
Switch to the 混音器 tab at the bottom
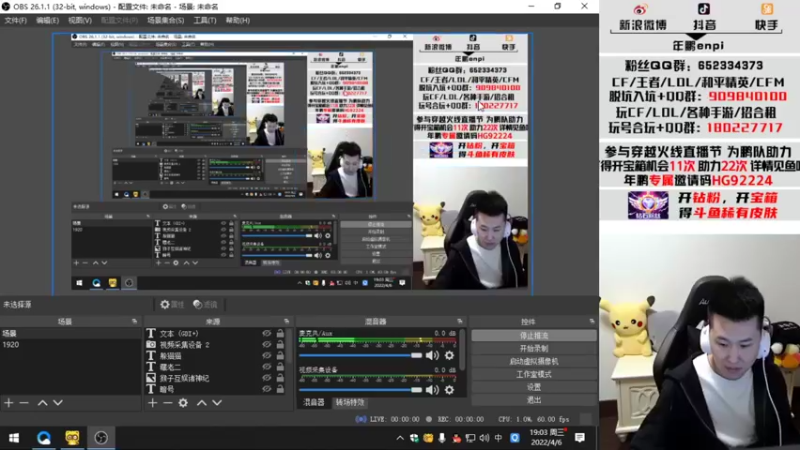click(313, 403)
